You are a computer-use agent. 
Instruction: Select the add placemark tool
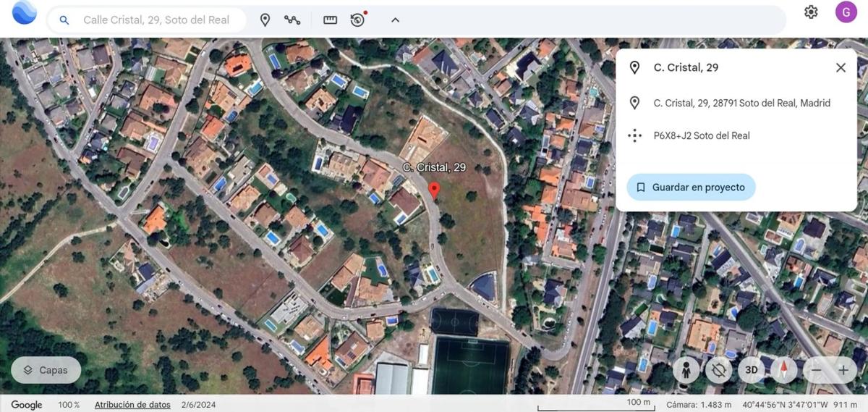(265, 20)
